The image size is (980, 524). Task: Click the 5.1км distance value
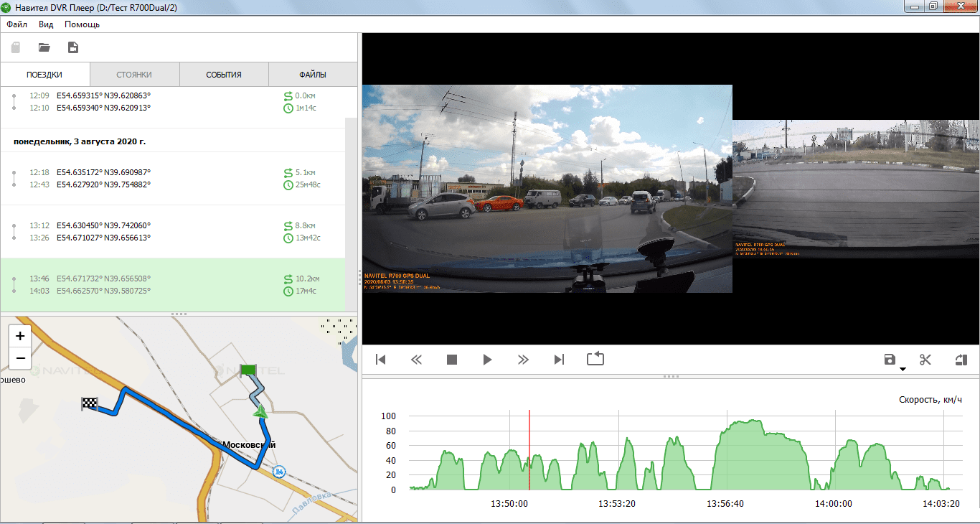(306, 172)
